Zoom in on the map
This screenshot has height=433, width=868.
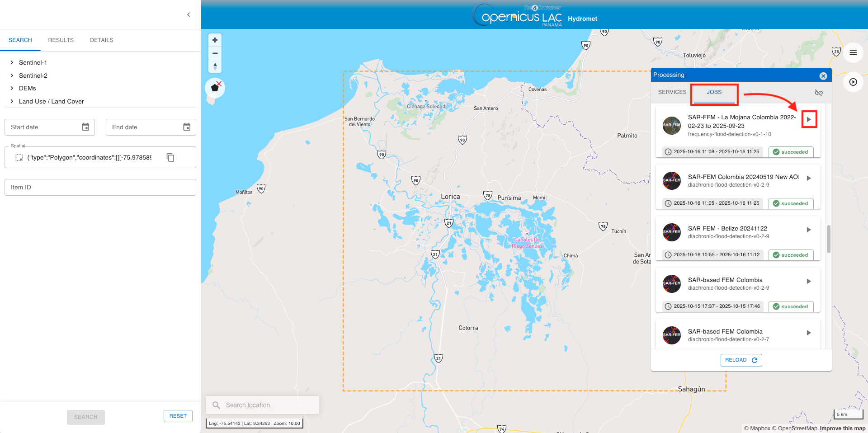point(215,40)
